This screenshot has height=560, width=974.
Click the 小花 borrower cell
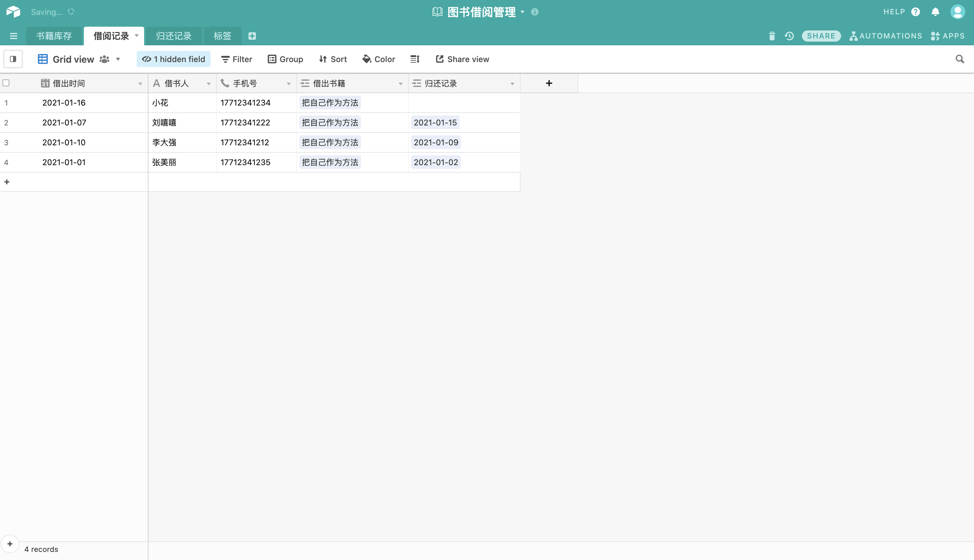[182, 103]
